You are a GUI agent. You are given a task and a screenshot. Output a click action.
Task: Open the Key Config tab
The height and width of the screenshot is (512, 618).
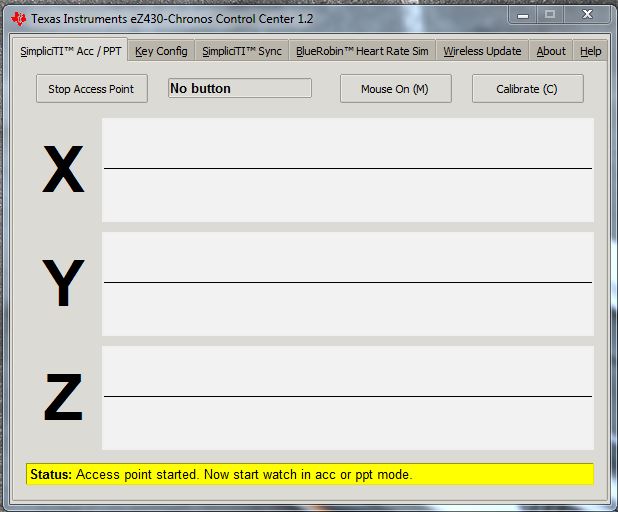[161, 51]
